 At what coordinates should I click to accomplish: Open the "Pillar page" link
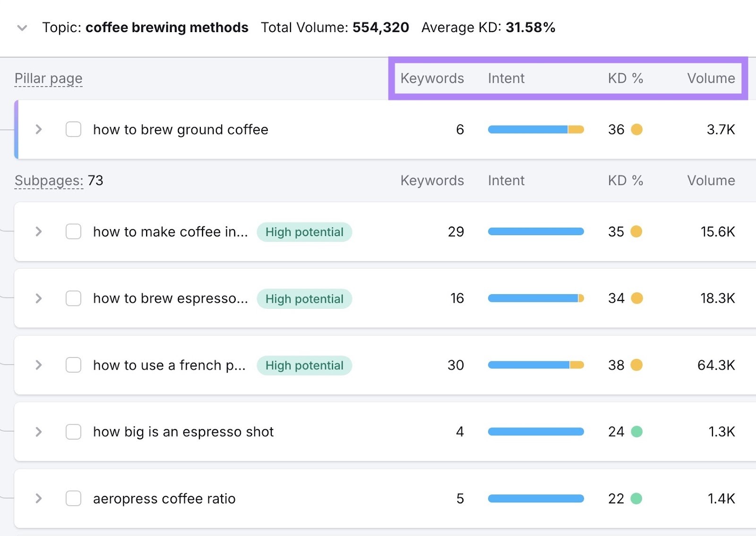click(x=48, y=78)
